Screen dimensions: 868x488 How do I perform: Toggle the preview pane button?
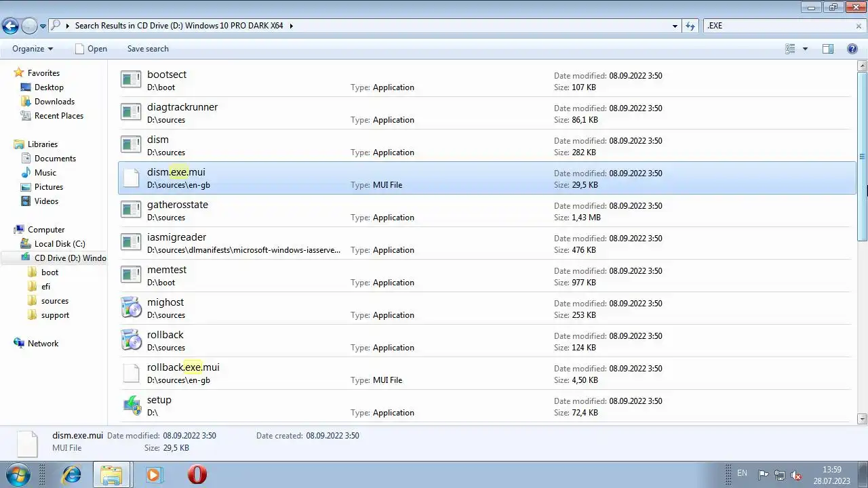point(828,49)
